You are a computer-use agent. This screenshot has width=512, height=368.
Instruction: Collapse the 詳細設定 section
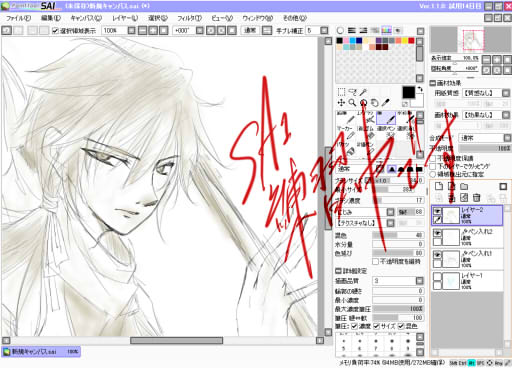point(338,271)
